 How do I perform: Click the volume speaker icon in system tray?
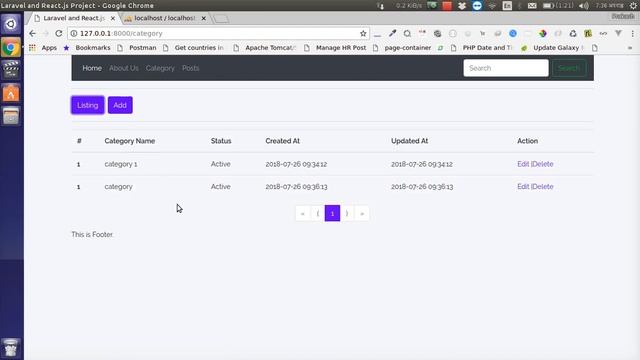[584, 5]
